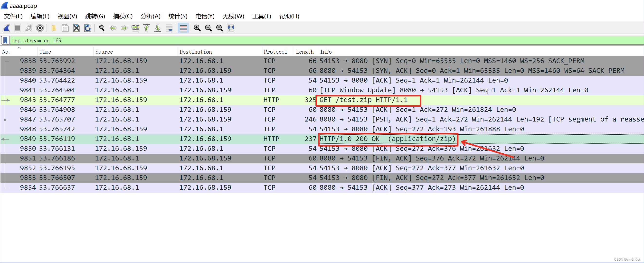Image resolution: width=644 pixels, height=263 pixels.
Task: Open the 统计(S) menu
Action: (178, 16)
